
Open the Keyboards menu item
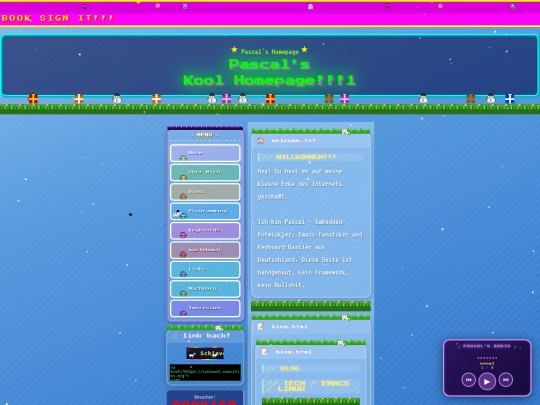pyautogui.click(x=205, y=230)
